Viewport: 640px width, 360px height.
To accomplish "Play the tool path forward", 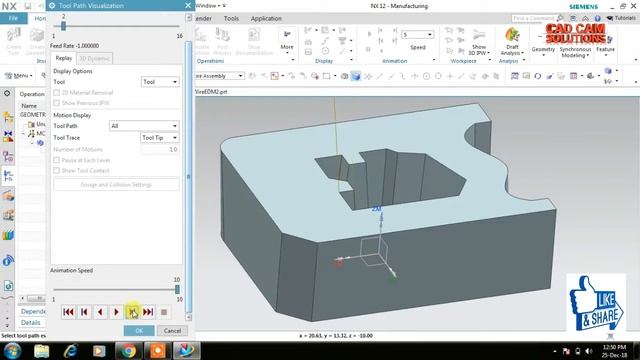I will [116, 312].
